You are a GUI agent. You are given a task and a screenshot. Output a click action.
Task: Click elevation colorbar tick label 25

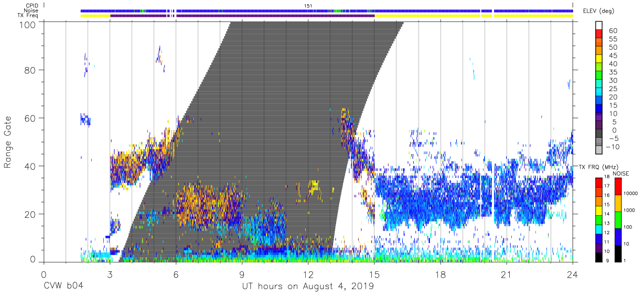click(x=612, y=89)
